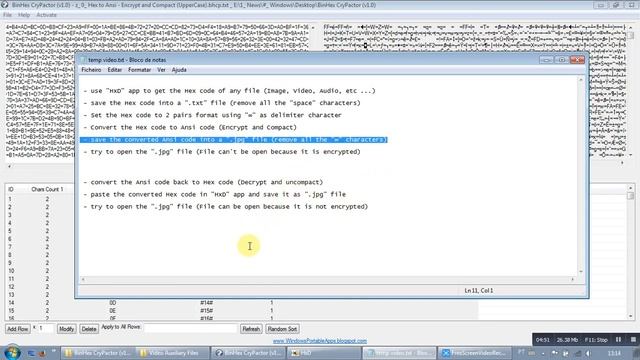The height and width of the screenshot is (360, 640).
Task: Minimize the Notepad window
Action: coord(546,60)
